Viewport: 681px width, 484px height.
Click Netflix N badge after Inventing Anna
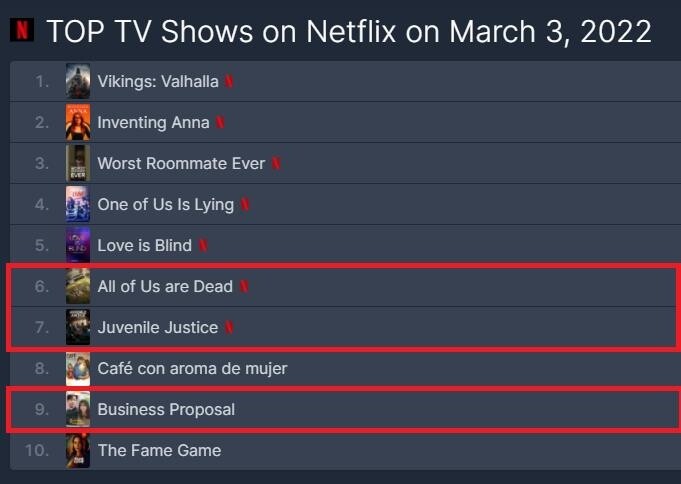220,123
